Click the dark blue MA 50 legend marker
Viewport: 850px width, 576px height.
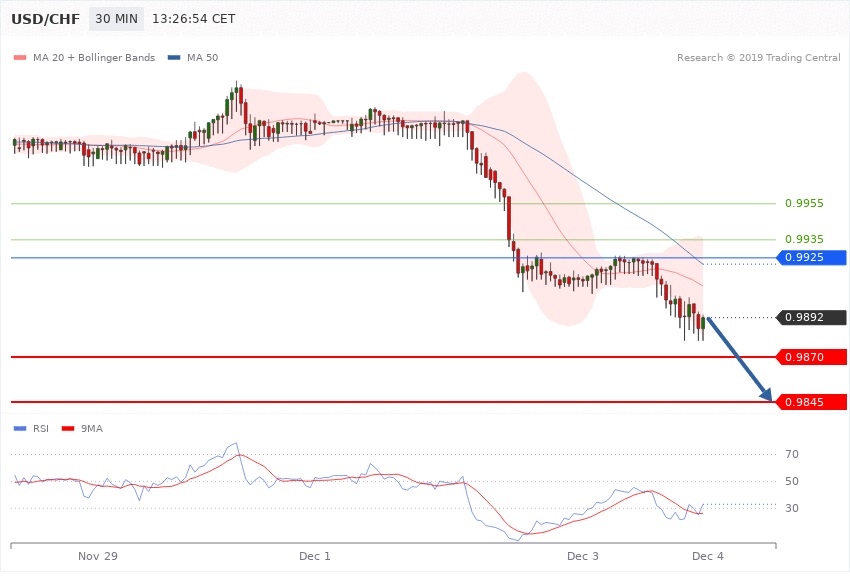coord(174,58)
